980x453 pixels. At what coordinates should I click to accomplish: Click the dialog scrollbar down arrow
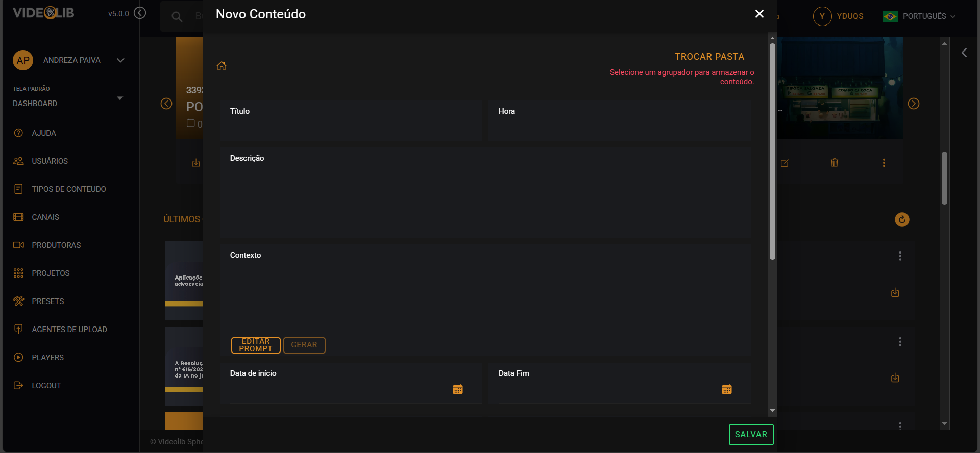click(x=772, y=410)
